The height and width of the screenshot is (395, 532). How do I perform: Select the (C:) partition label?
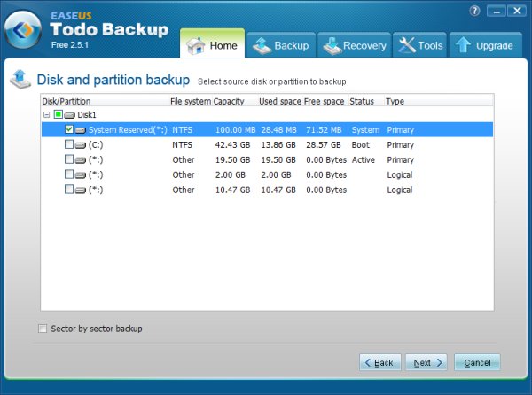tap(96, 145)
